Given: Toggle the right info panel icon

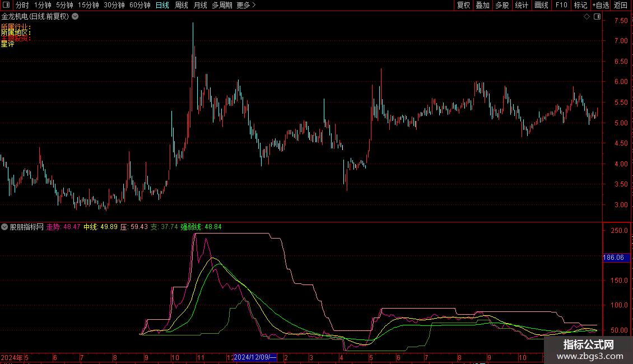Looking at the screenshot, I should coord(597,17).
